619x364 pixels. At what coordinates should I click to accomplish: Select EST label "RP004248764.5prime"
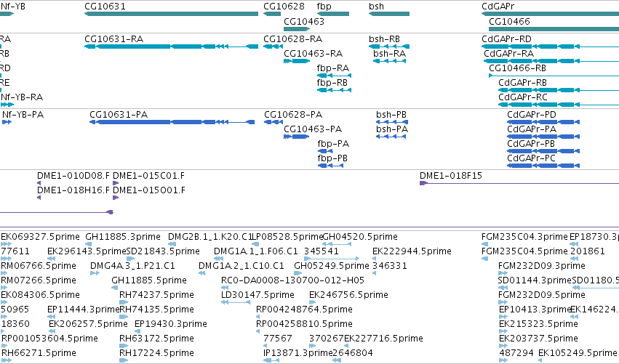pyautogui.click(x=304, y=310)
